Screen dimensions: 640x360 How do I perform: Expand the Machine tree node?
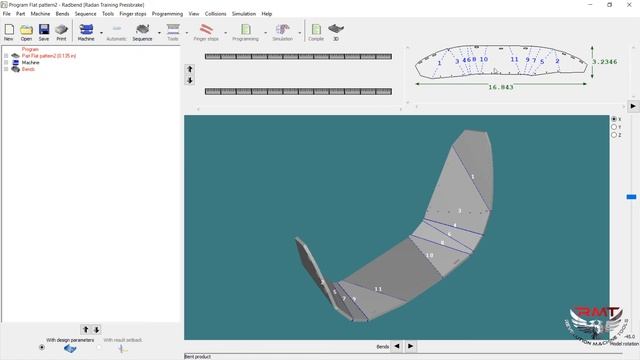[6, 62]
